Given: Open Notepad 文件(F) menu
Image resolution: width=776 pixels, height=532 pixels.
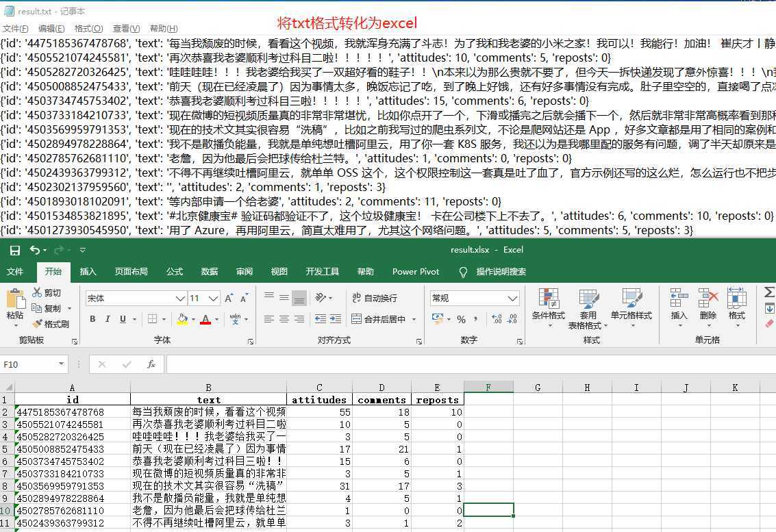Looking at the screenshot, I should click(15, 29).
